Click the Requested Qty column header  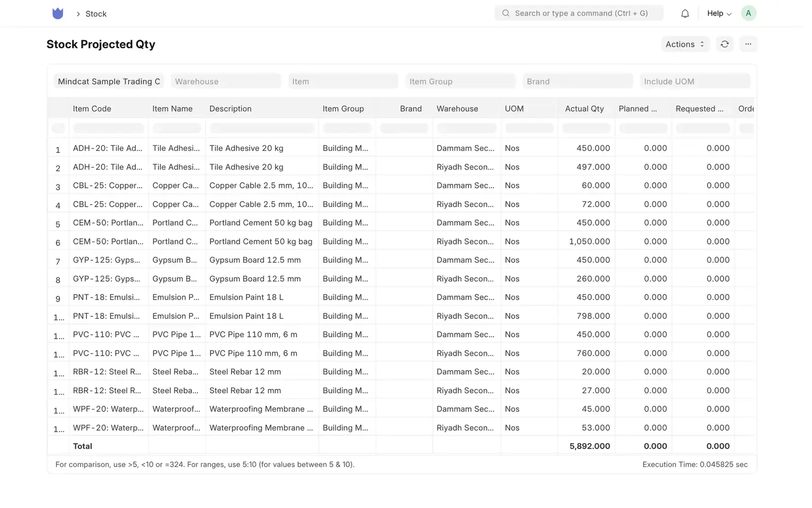[702, 109]
